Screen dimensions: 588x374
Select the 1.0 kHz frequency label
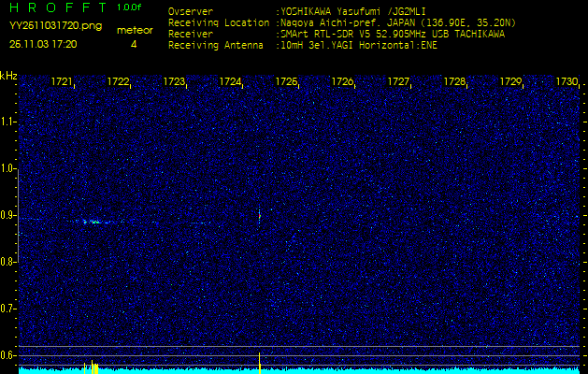(8, 168)
